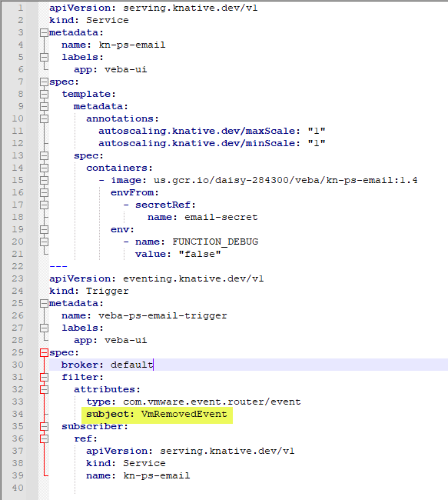Collapse the image fold on line 15
Screen dimensions: 448x500
(x=45, y=181)
